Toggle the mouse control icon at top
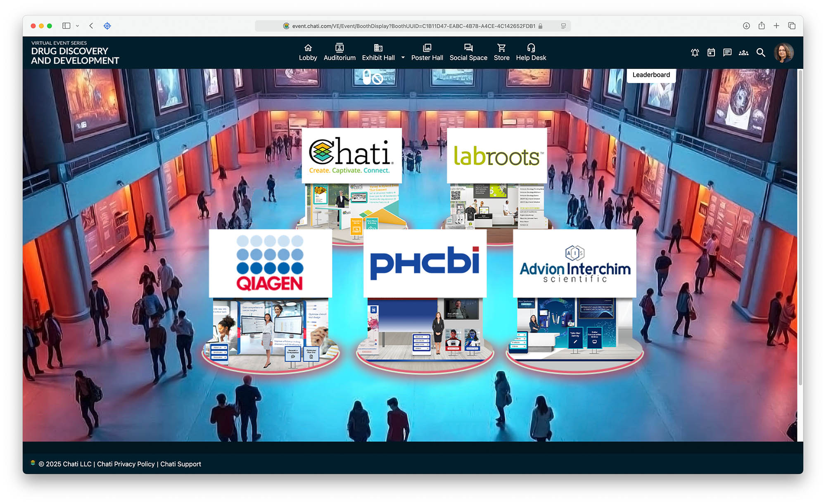Screen dimensions: 826x504 click(373, 77)
